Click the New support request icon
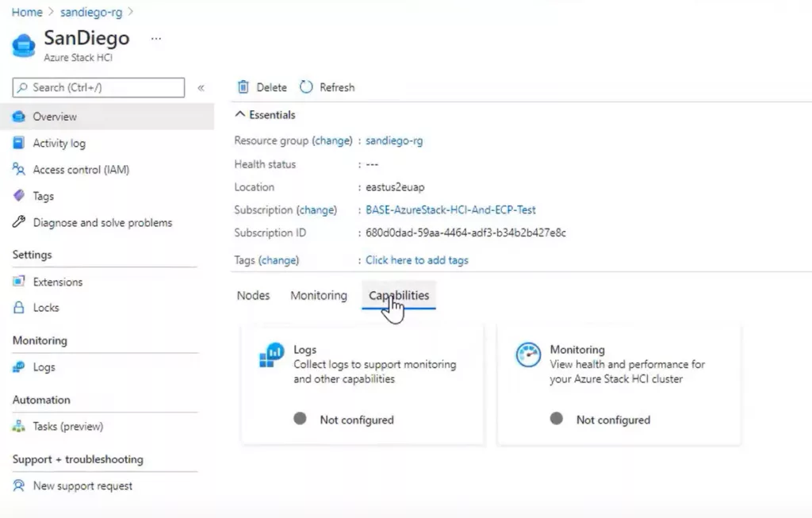 19,485
